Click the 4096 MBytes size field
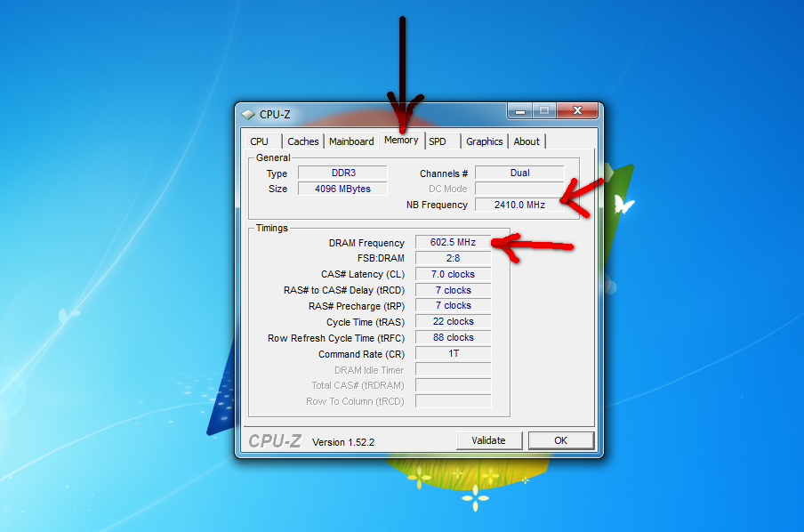804x532 pixels. [x=342, y=189]
